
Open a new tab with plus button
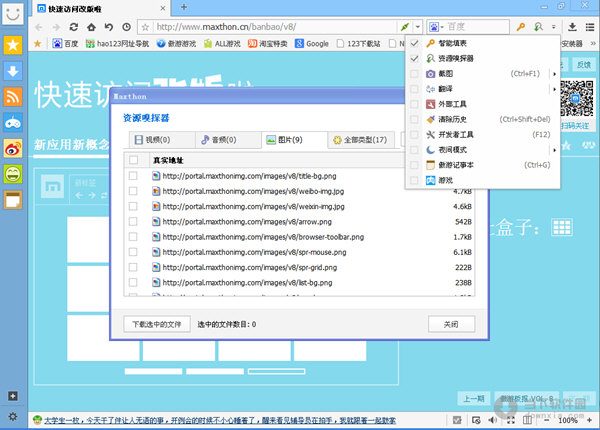[x=184, y=7]
